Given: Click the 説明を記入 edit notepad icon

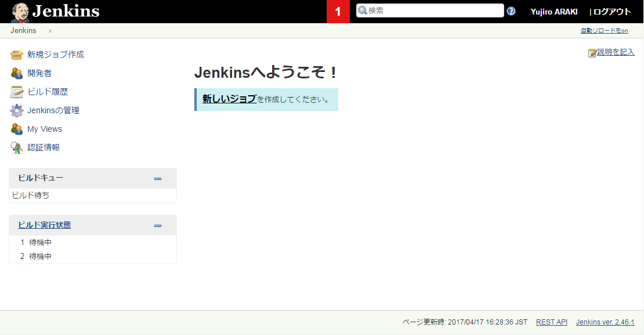Looking at the screenshot, I should 592,53.
